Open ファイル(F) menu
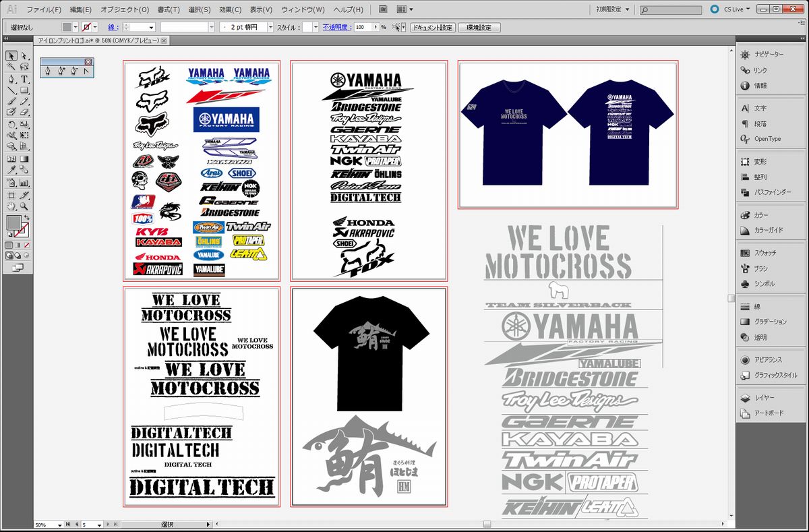The height and width of the screenshot is (532, 809). coord(44,9)
